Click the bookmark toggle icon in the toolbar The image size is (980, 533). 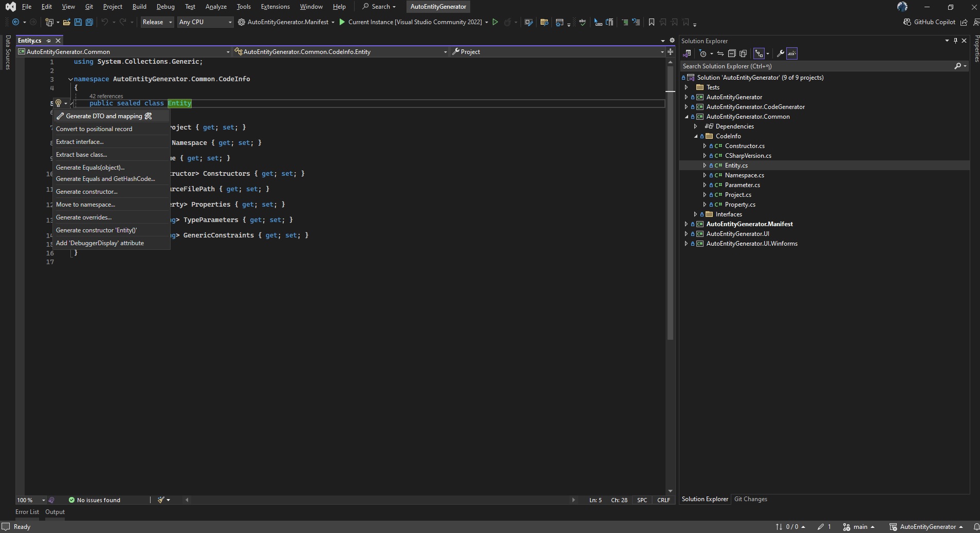click(x=652, y=22)
